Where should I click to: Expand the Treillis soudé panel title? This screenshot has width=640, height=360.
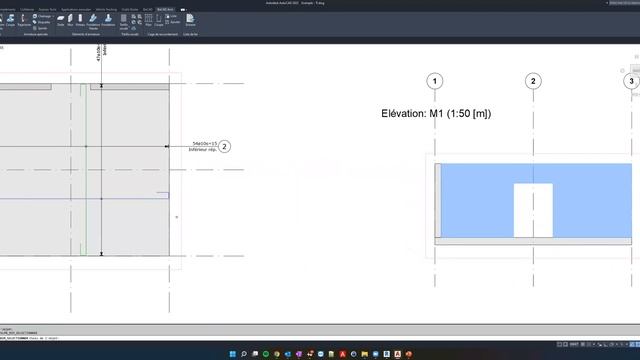point(130,34)
